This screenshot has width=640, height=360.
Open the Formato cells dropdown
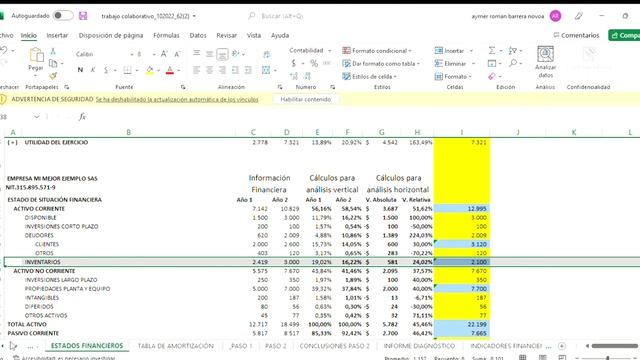pyautogui.click(x=453, y=76)
